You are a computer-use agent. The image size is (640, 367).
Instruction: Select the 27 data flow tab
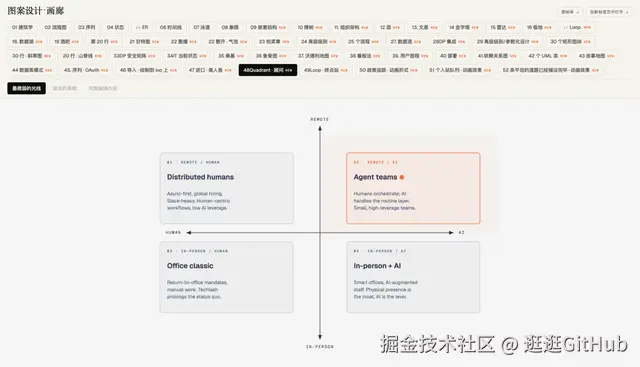click(405, 42)
